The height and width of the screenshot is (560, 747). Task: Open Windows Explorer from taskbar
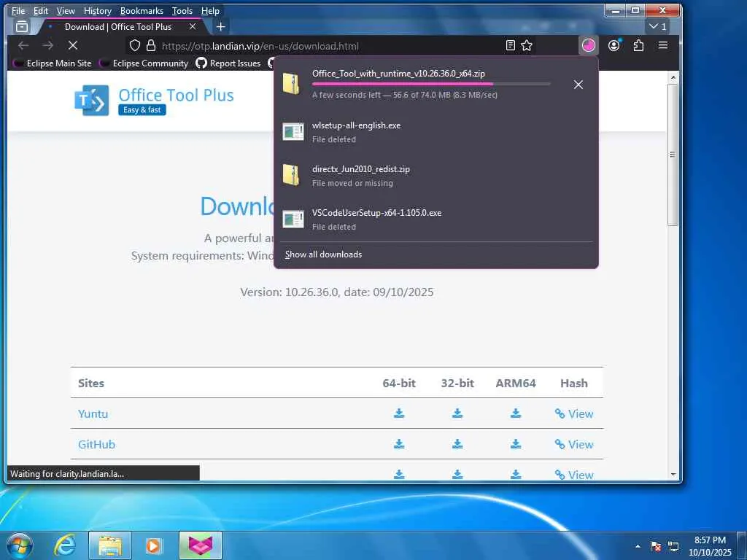110,545
